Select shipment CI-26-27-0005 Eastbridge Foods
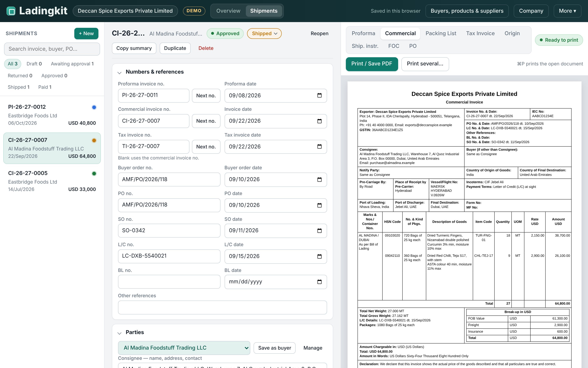Viewport: 588px width, 368px height. pos(52,181)
